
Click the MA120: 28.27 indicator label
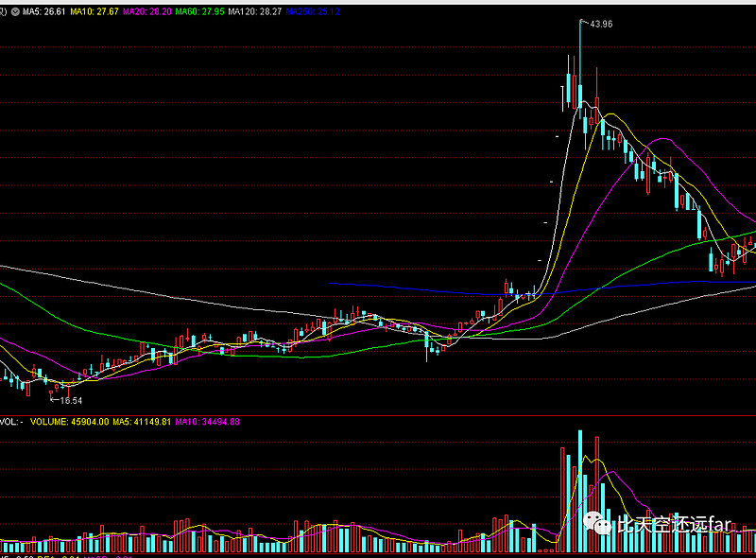tap(267, 10)
